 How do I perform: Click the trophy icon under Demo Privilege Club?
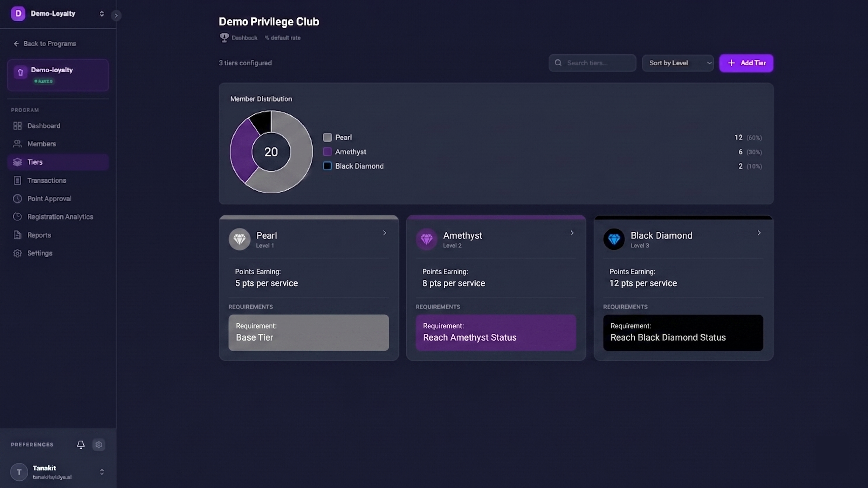click(x=224, y=37)
